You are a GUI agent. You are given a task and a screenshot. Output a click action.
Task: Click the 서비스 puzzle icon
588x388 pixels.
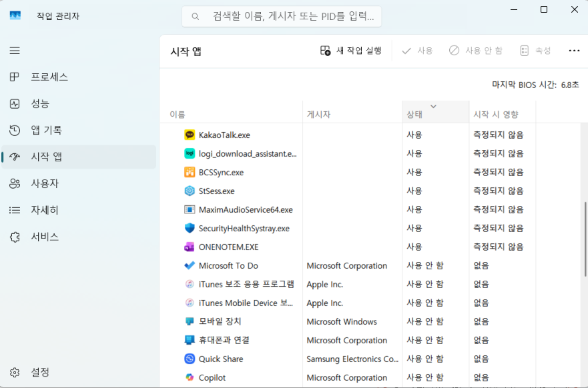click(x=15, y=237)
